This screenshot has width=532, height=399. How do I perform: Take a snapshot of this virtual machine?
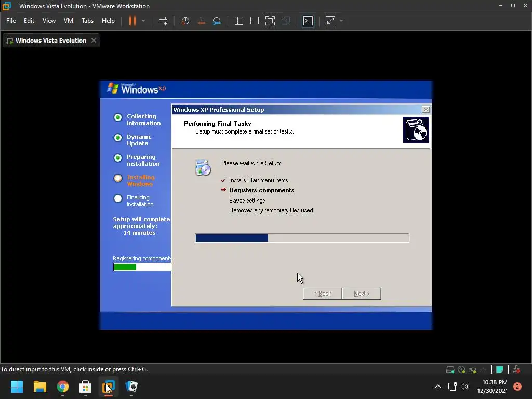pyautogui.click(x=185, y=21)
